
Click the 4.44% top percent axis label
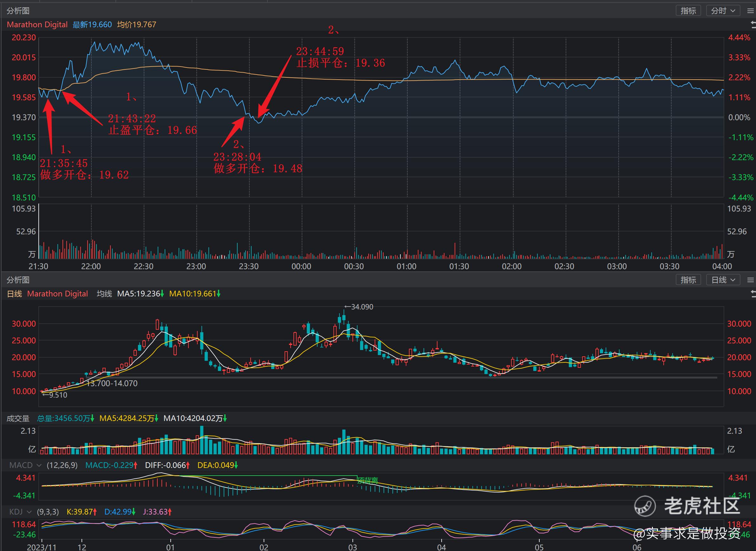(x=739, y=37)
